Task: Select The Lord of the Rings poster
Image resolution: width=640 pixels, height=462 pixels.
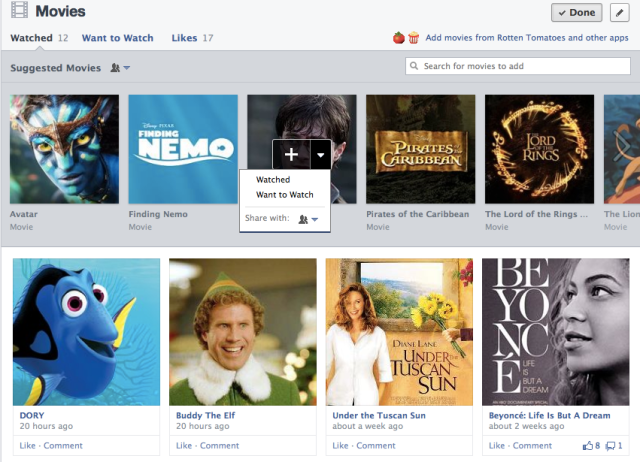Action: coord(540,149)
